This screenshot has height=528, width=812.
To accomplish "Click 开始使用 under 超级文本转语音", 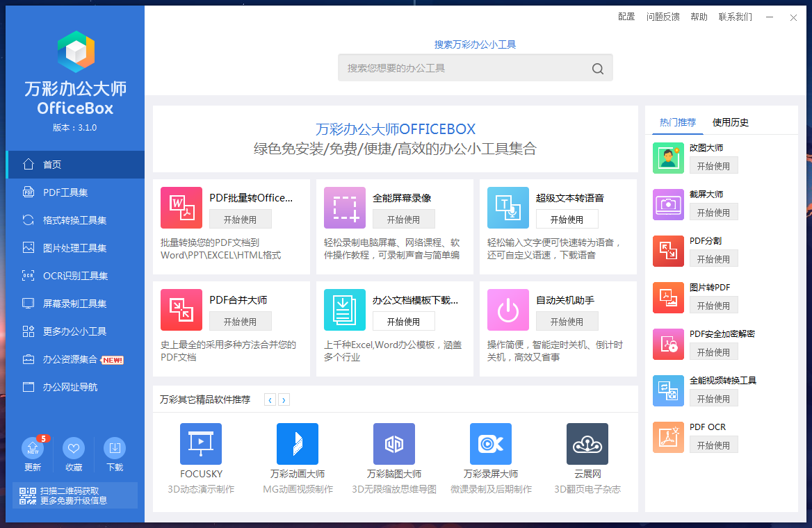I will coord(567,220).
